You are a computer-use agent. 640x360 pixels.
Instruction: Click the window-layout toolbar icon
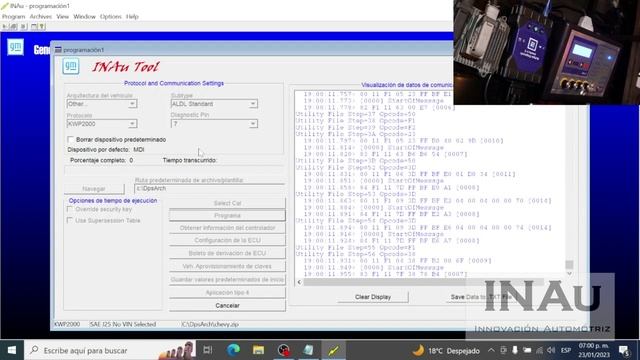34,27
